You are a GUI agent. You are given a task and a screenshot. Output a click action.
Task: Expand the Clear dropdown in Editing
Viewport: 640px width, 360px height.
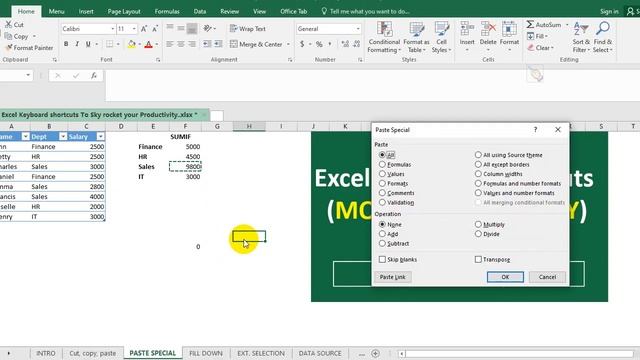tap(552, 48)
